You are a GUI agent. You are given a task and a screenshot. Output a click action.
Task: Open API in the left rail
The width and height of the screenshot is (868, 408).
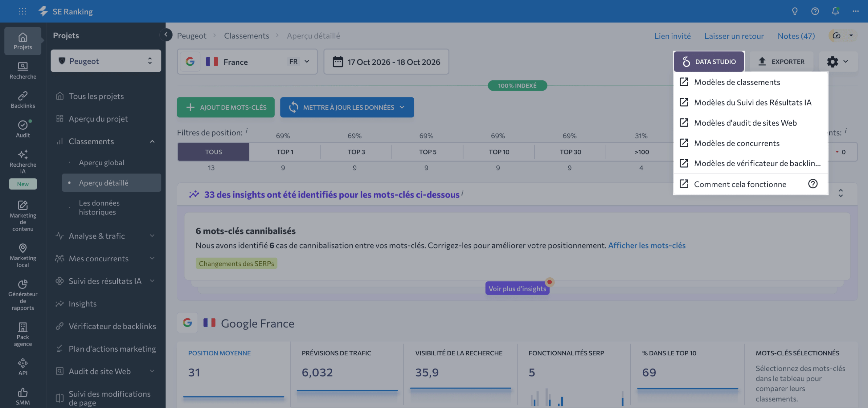tap(23, 367)
